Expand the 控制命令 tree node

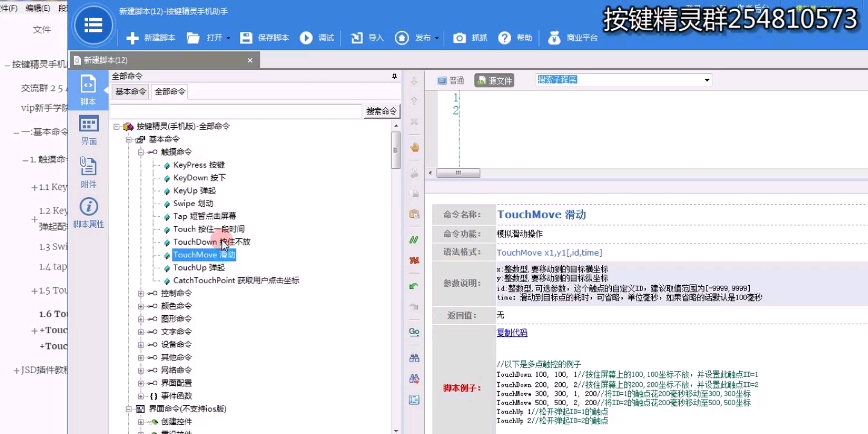point(140,294)
